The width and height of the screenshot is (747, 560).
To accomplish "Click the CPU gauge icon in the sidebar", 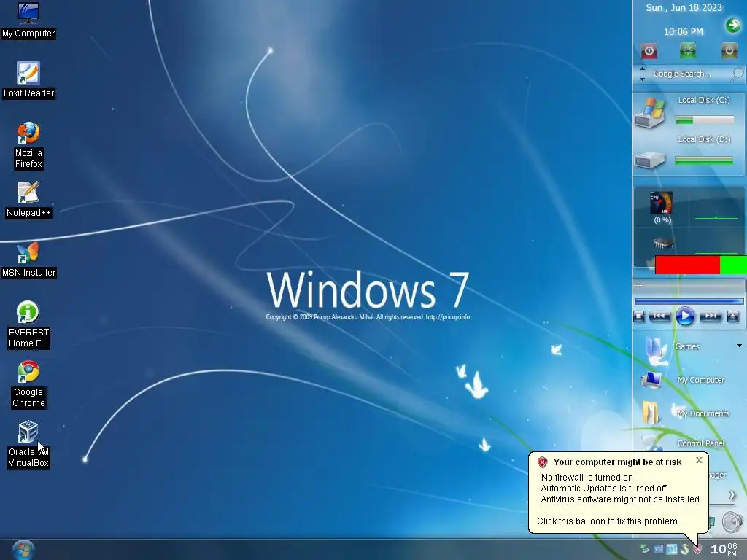I will pyautogui.click(x=662, y=203).
